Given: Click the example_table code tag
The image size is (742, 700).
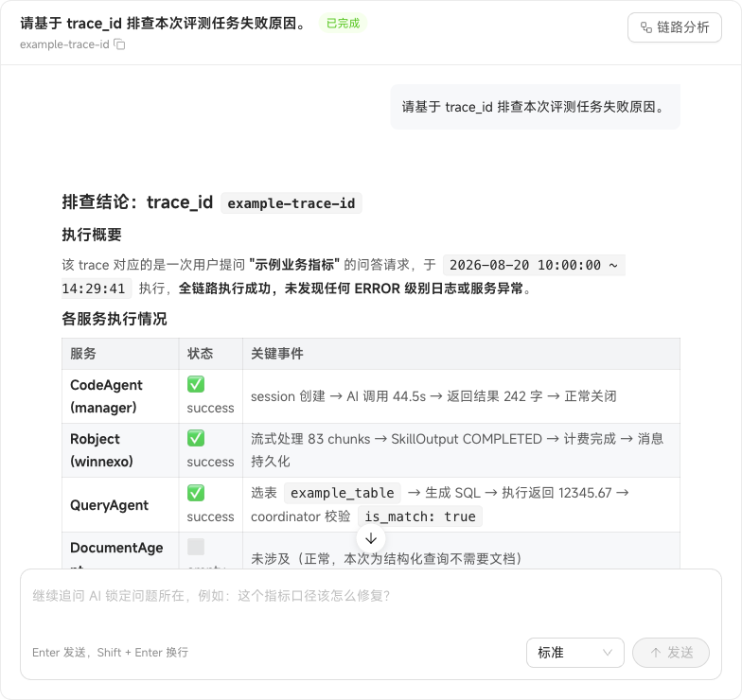Looking at the screenshot, I should pyautogui.click(x=343, y=493).
